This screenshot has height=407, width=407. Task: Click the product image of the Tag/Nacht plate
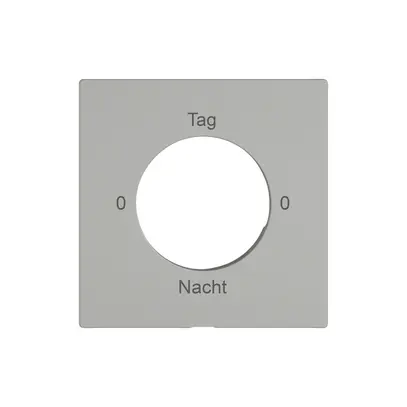pyautogui.click(x=203, y=203)
